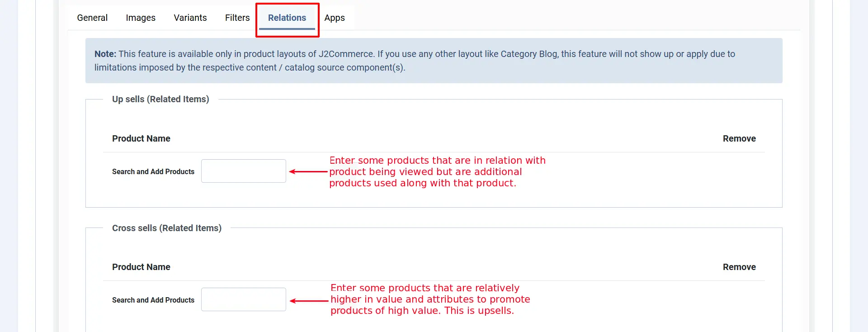Click the blue Note information box
Image resolution: width=868 pixels, height=332 pixels.
[x=434, y=61]
